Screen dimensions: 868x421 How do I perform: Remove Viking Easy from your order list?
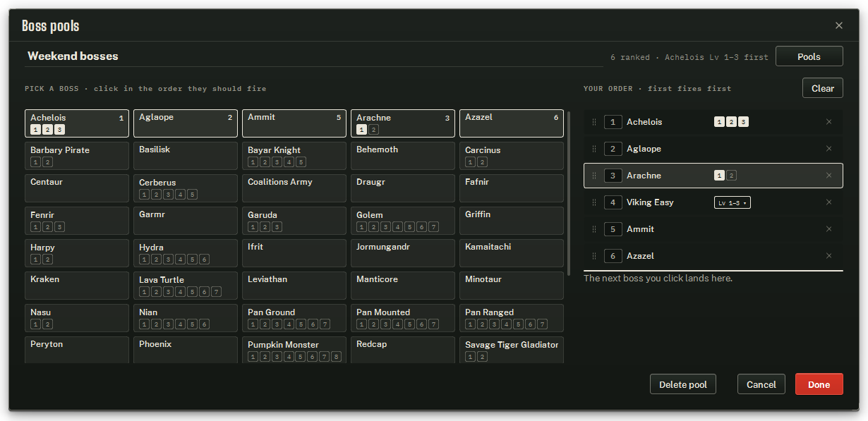tap(829, 202)
